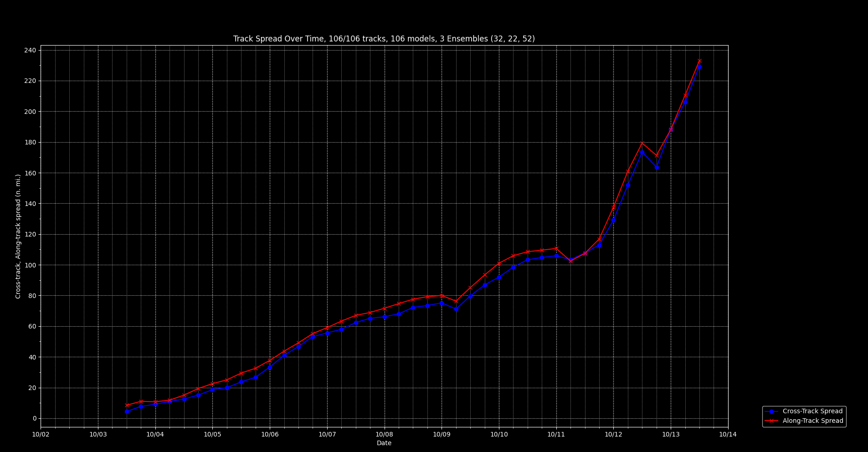The width and height of the screenshot is (868, 452).
Task: Select the blue point at 10/08 near 66
Action: [x=385, y=317]
